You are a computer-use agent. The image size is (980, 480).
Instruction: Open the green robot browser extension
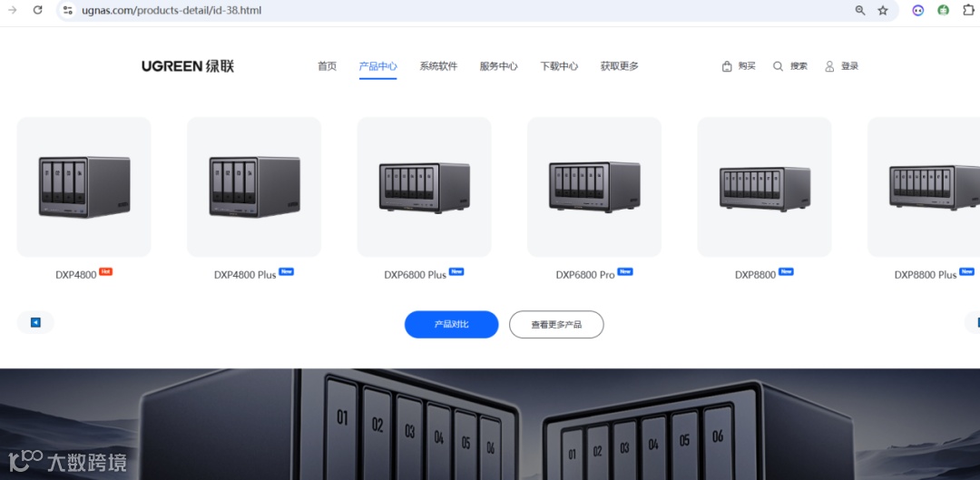click(943, 10)
